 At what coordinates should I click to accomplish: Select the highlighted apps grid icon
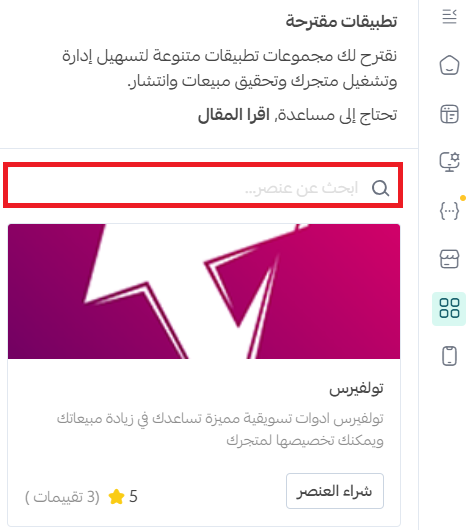pos(449,308)
